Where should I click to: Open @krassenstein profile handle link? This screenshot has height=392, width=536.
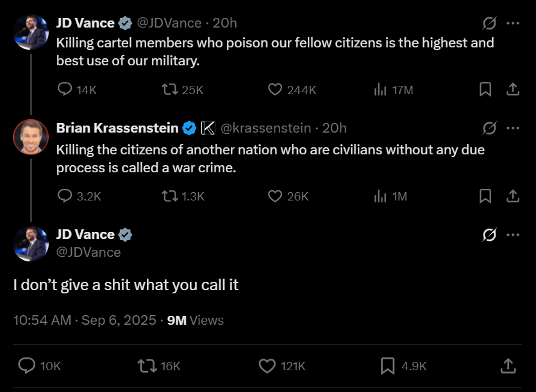266,128
